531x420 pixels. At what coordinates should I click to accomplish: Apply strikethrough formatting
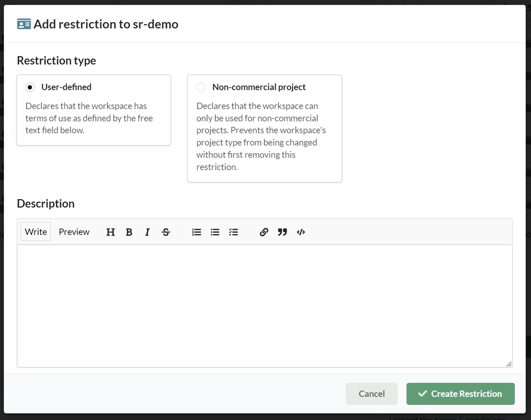pos(166,232)
